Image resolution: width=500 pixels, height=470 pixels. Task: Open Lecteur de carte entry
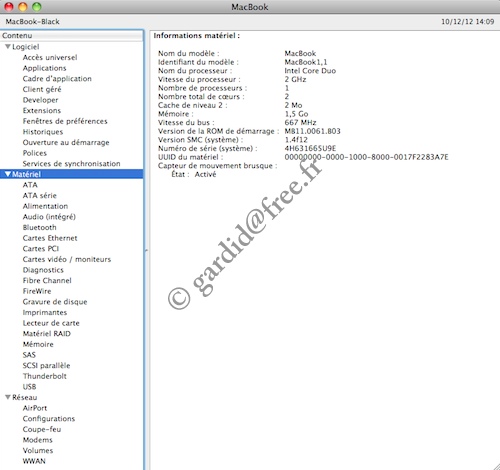pos(51,323)
